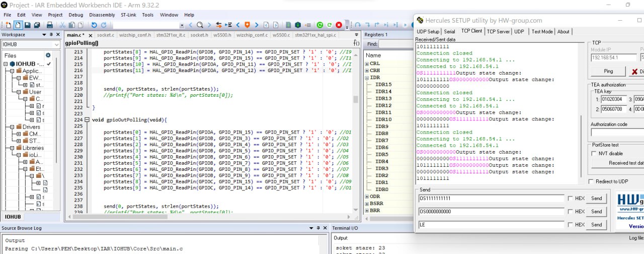The height and width of the screenshot is (254, 644).
Task: Click the Authorization code input field
Action: [617, 133]
